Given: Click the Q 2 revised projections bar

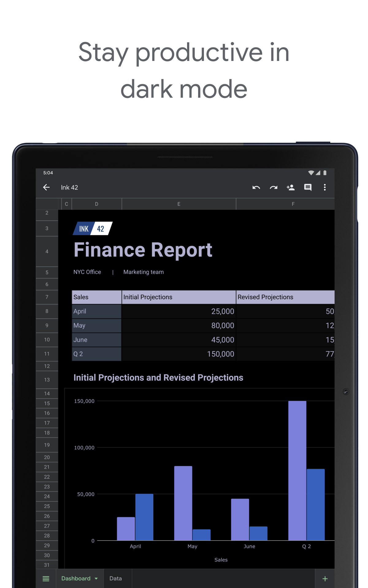Looking at the screenshot, I should tap(316, 505).
